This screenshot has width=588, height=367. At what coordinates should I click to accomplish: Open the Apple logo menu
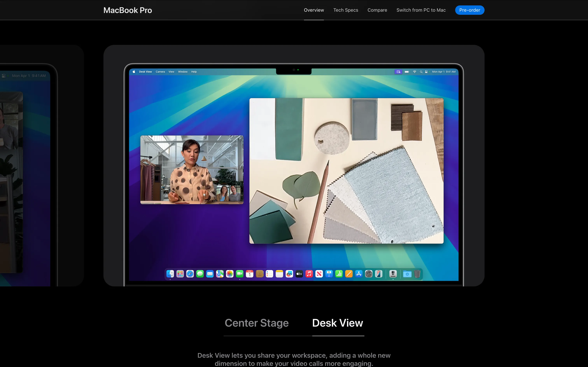click(134, 72)
